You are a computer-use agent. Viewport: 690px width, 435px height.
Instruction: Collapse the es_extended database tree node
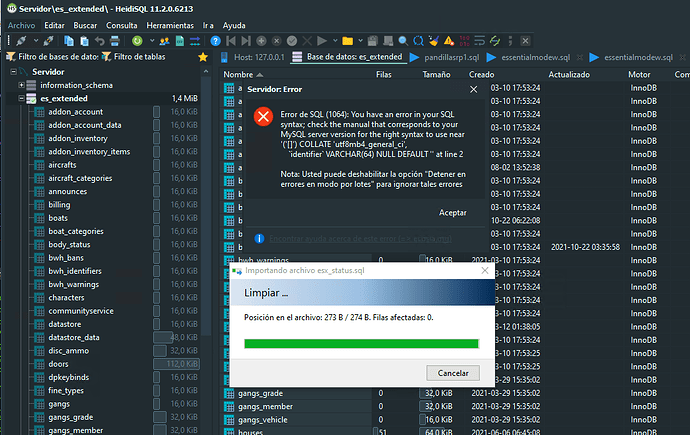pos(19,99)
